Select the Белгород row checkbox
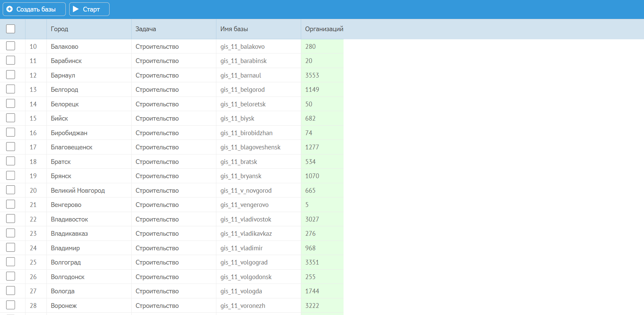 [x=11, y=89]
